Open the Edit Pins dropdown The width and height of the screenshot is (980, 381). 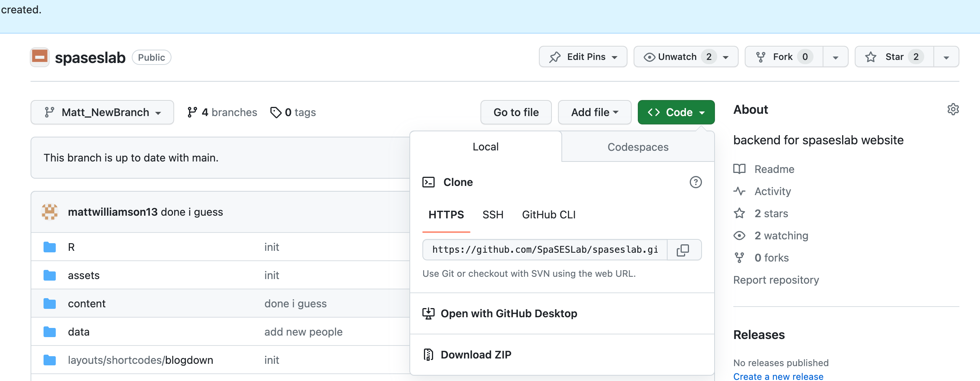[583, 57]
